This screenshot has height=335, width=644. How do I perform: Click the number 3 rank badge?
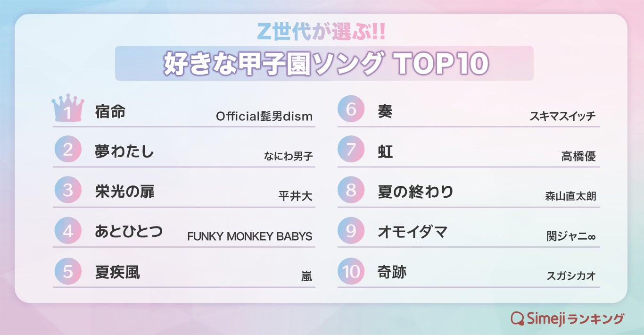click(68, 190)
